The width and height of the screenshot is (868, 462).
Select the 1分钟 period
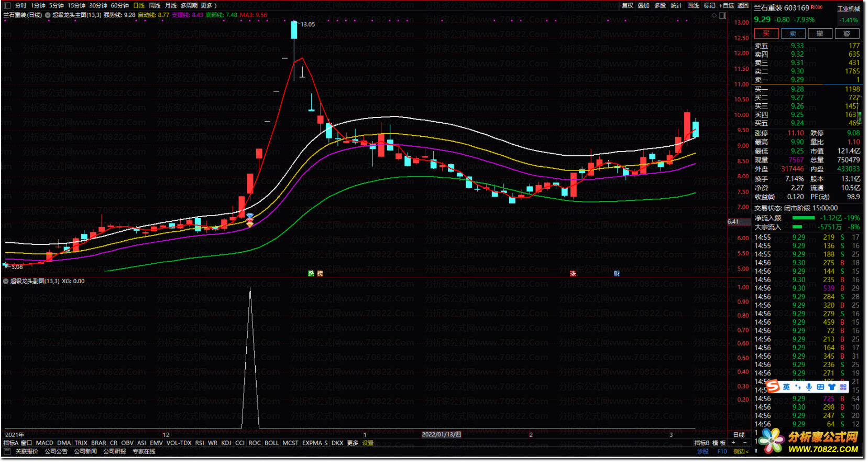[x=38, y=5]
